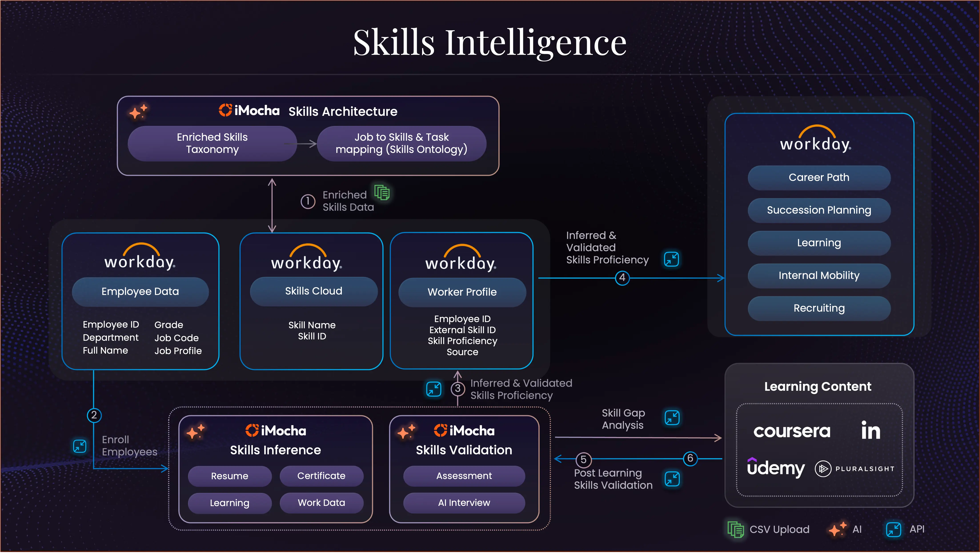This screenshot has height=555, width=980.
Task: Click the AI legend sparkle icon
Action: pos(838,529)
